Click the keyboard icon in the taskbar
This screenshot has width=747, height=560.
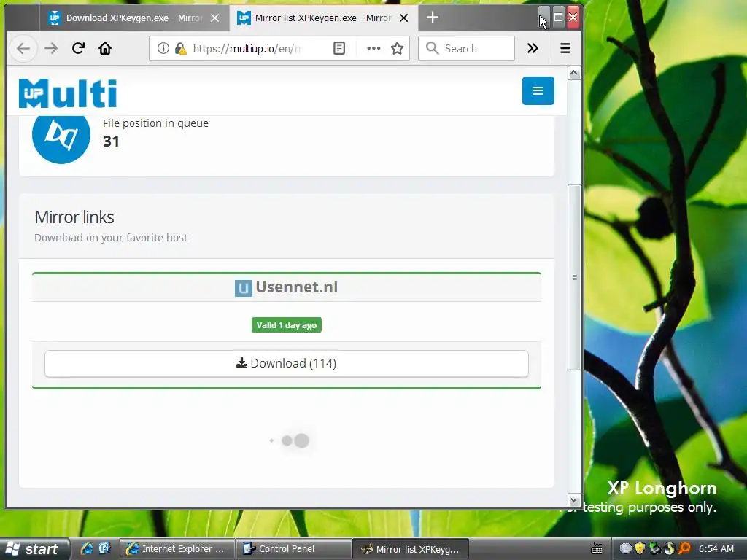pos(597,549)
